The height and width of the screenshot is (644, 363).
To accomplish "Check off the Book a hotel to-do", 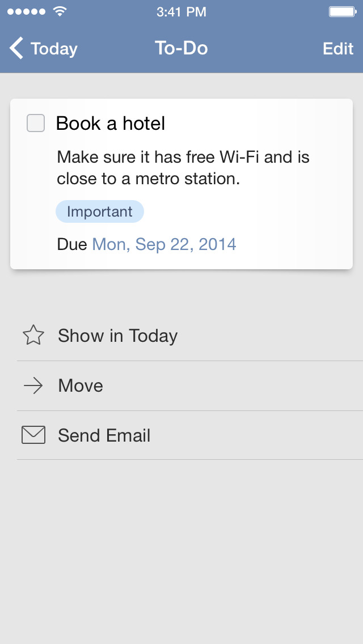I will point(36,123).
